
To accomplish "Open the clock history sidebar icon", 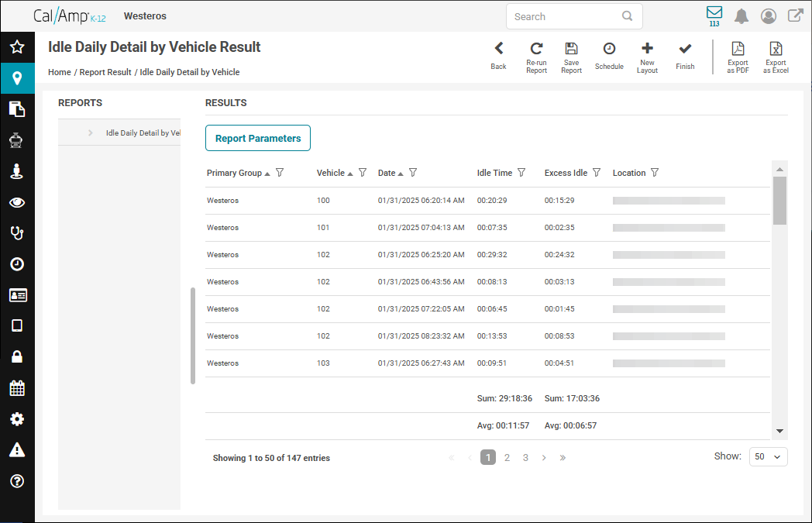I will click(17, 264).
